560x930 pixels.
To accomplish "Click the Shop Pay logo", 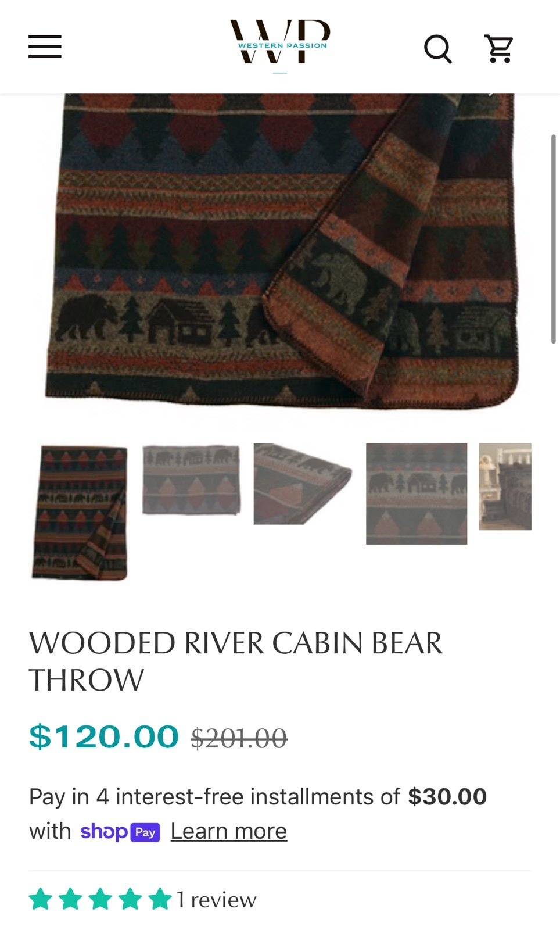I will (x=120, y=832).
